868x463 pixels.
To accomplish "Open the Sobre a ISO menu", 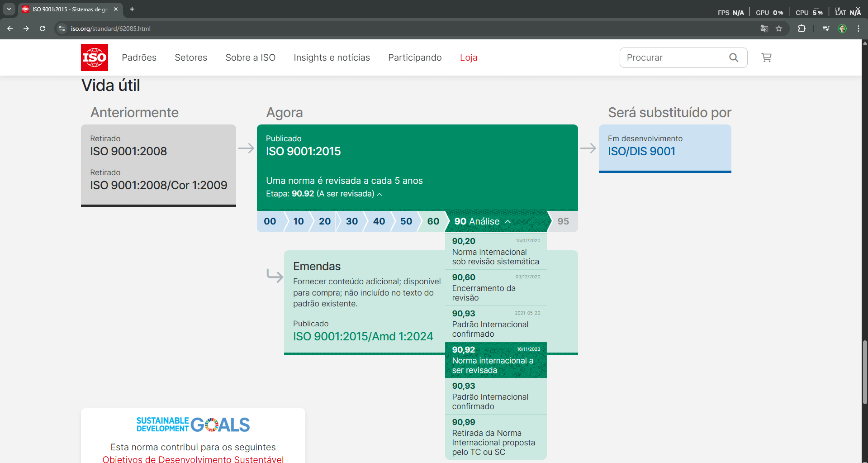I will click(x=251, y=57).
